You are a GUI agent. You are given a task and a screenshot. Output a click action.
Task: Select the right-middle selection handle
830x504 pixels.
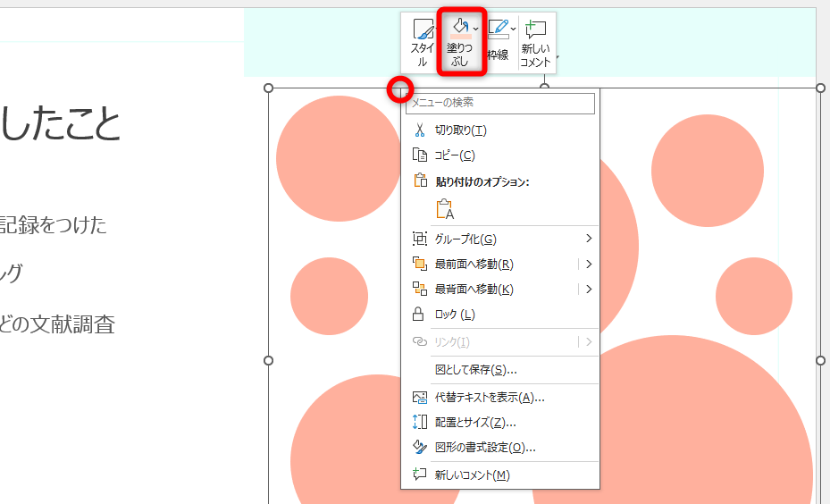click(820, 360)
